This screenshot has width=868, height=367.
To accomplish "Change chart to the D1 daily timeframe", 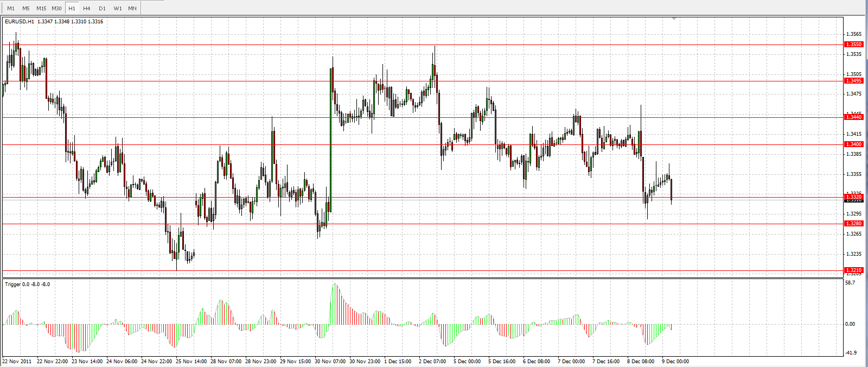I will pos(102,8).
